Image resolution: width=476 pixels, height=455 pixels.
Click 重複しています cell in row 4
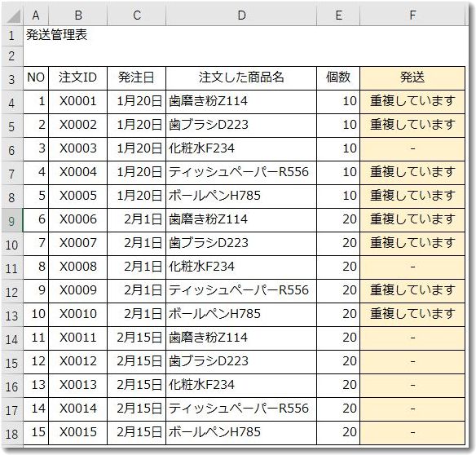click(412, 101)
